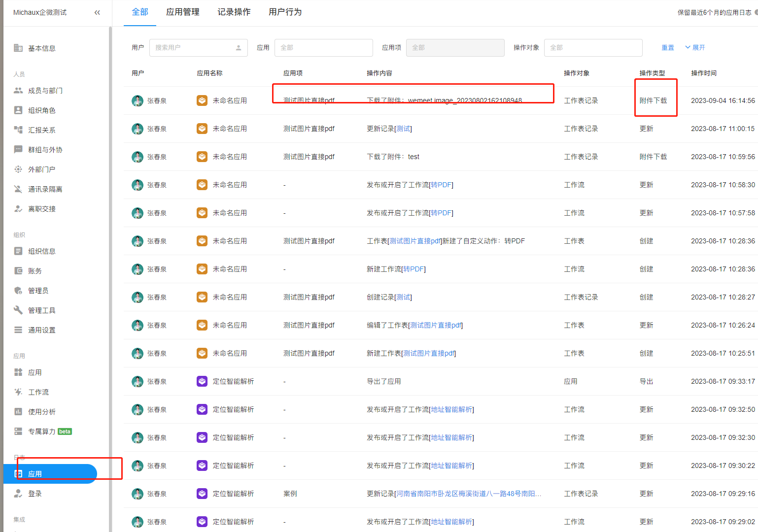Open 基本信息 from the sidebar icon
This screenshot has width=758, height=532.
[18, 48]
